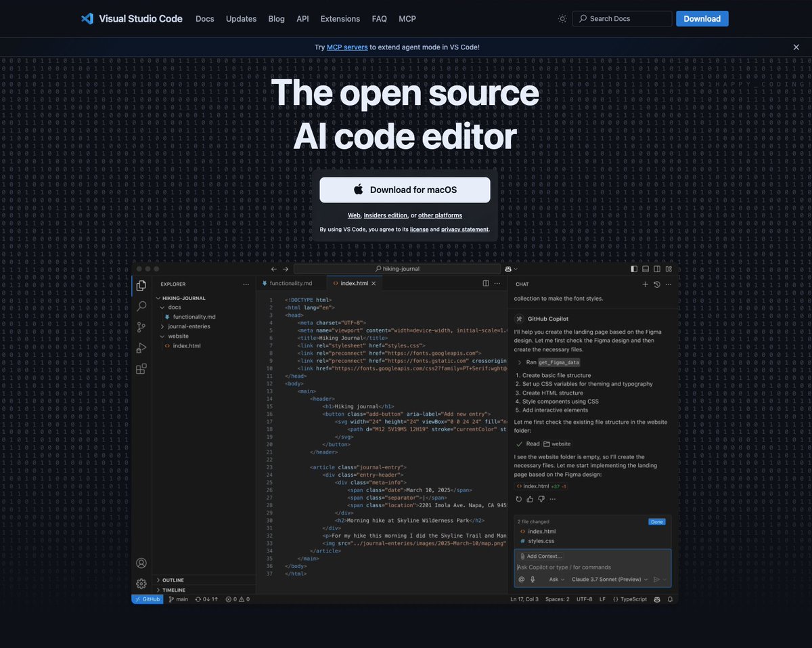Click Download for macOS button
Viewport: 812px width, 648px height.
click(405, 190)
